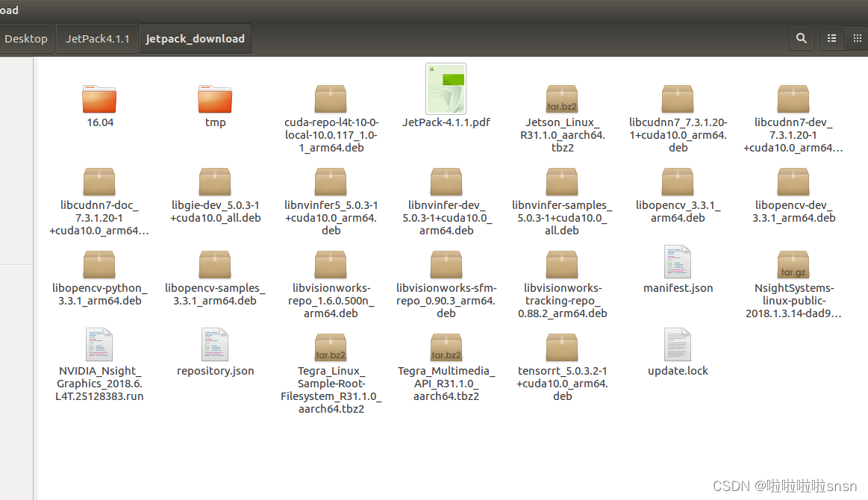Screen dimensions: 868x500
Task: Switch to grid icon view
Action: [857, 38]
